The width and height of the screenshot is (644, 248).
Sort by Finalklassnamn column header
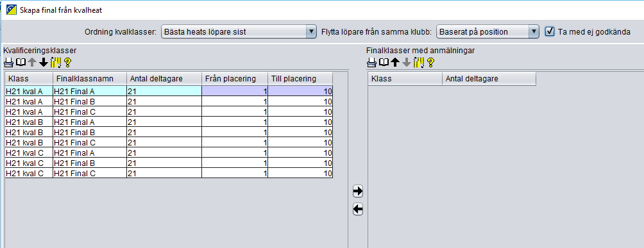coord(90,78)
